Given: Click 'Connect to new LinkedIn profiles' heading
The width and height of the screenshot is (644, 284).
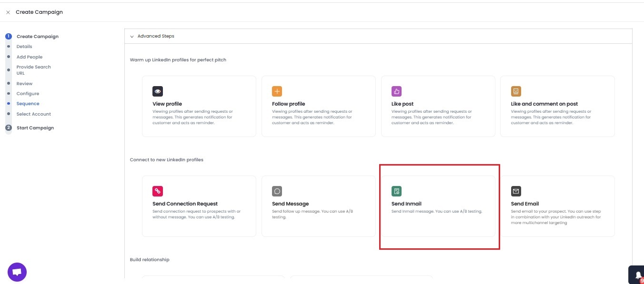Looking at the screenshot, I should (167, 160).
